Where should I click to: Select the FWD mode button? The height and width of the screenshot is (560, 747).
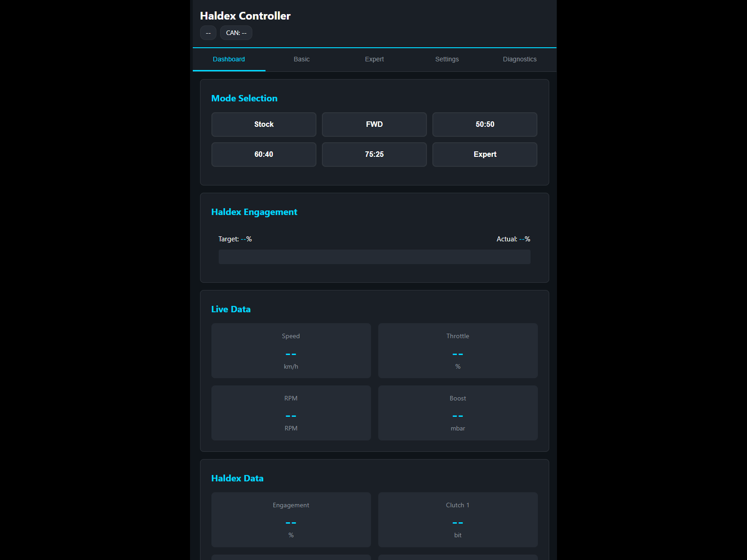tap(374, 125)
